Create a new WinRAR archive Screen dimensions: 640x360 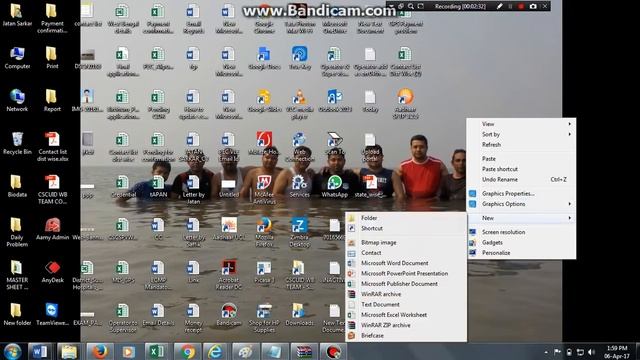pyautogui.click(x=406, y=294)
